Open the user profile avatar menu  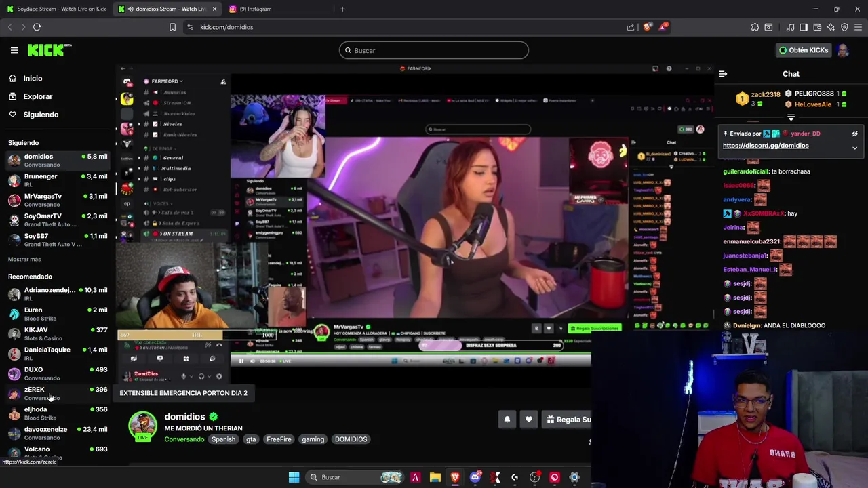tap(843, 50)
